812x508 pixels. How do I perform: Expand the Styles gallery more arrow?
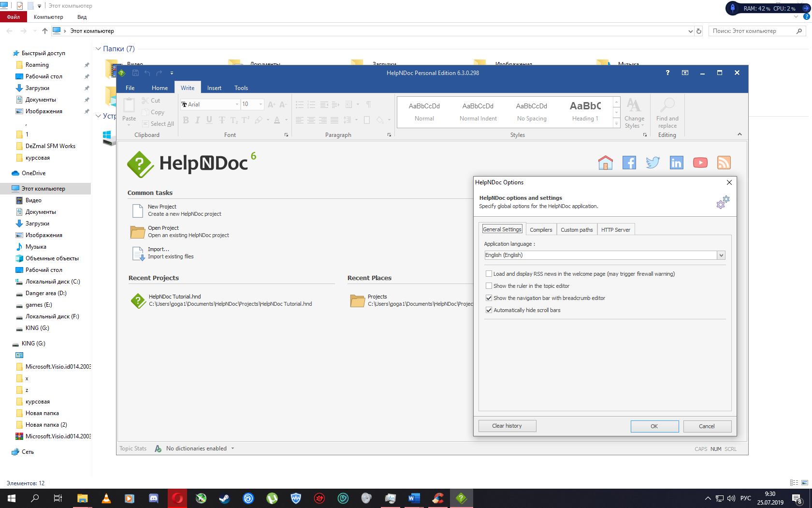[x=616, y=124]
